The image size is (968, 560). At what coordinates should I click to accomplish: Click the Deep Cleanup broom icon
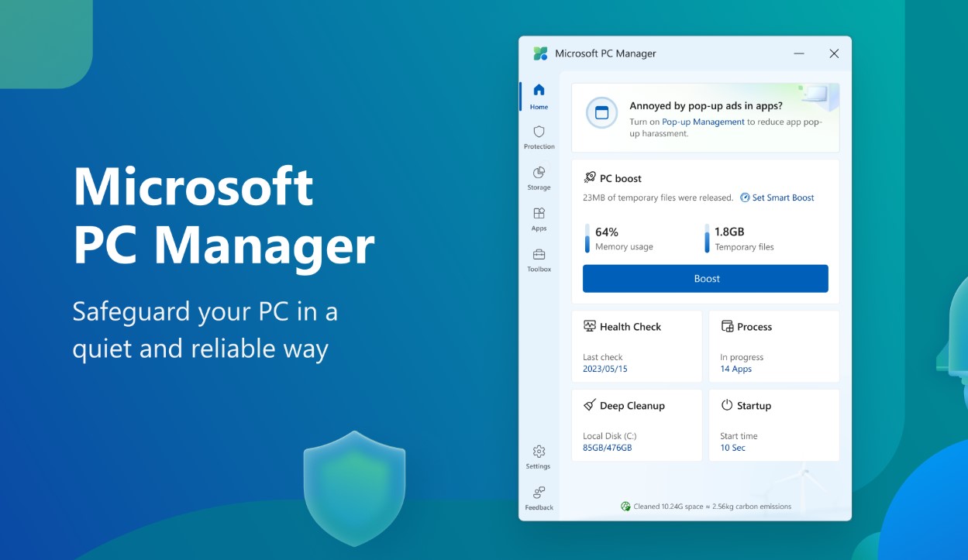pyautogui.click(x=590, y=405)
